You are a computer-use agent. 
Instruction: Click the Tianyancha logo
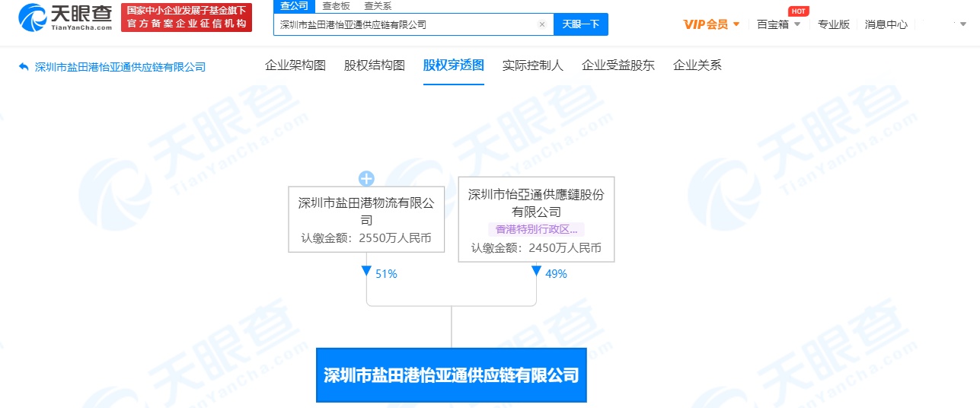(65, 17)
